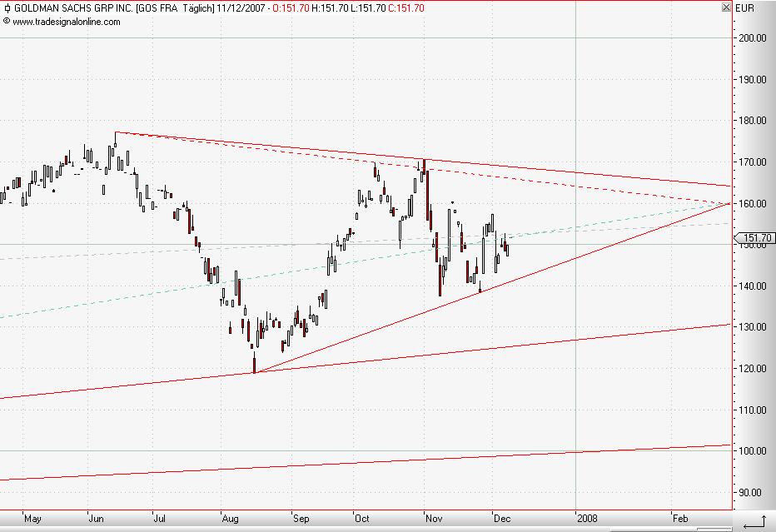
Task: Click the Dec label on time axis
Action: pos(502,519)
